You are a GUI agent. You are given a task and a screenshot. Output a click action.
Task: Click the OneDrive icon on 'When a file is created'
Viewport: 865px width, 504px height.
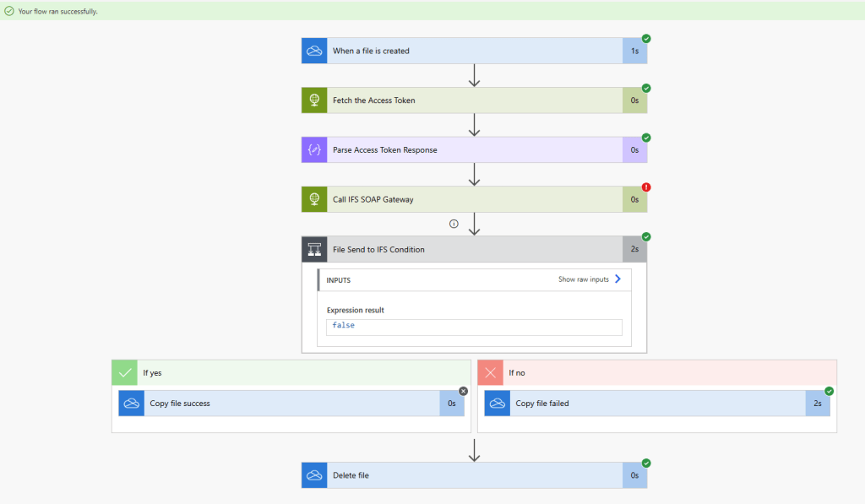click(314, 51)
